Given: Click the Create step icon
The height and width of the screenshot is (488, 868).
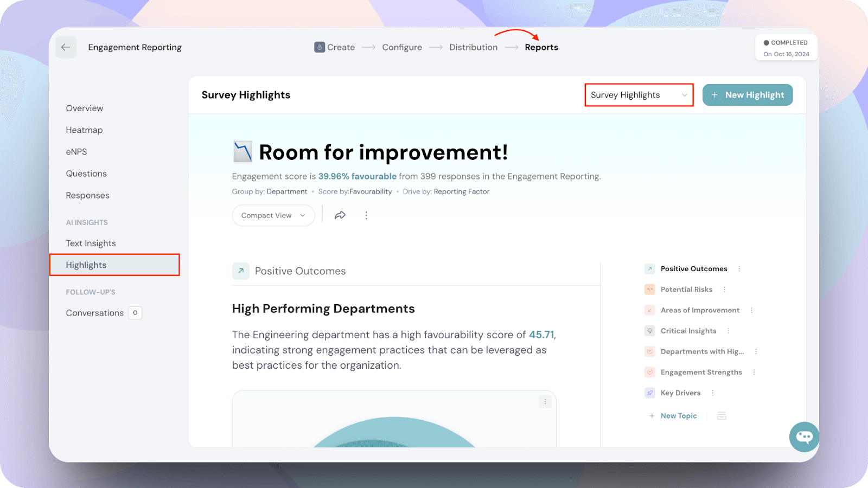Looking at the screenshot, I should (x=320, y=47).
